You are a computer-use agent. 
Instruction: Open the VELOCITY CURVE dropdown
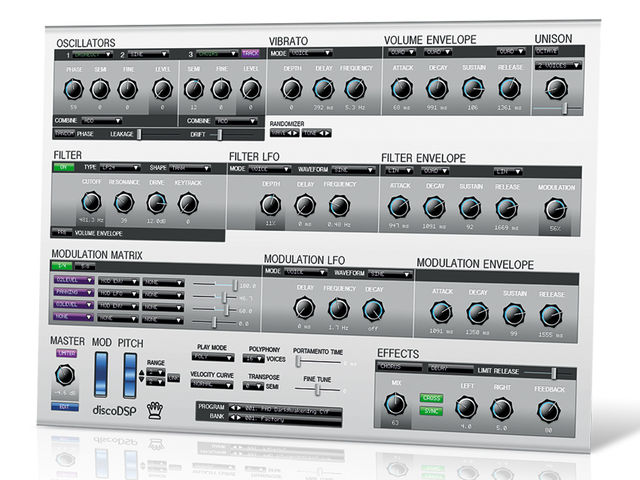212,384
